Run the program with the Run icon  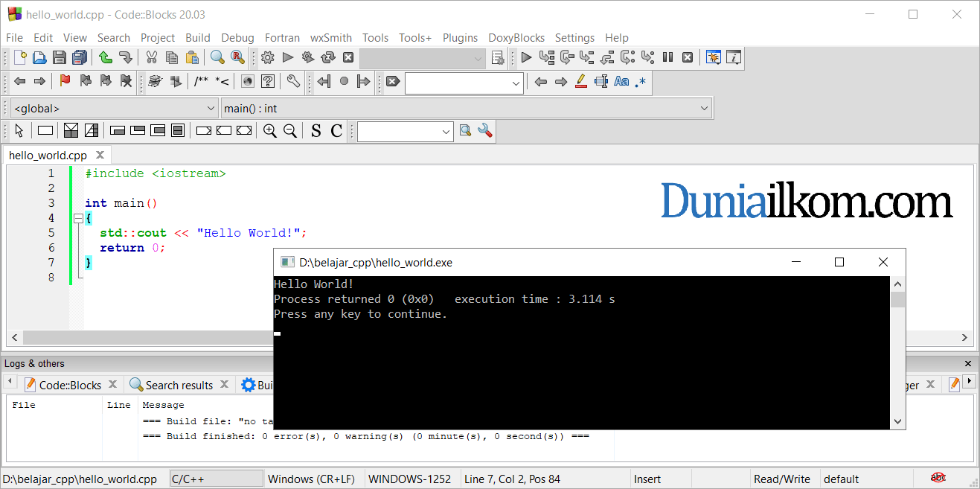pyautogui.click(x=287, y=57)
